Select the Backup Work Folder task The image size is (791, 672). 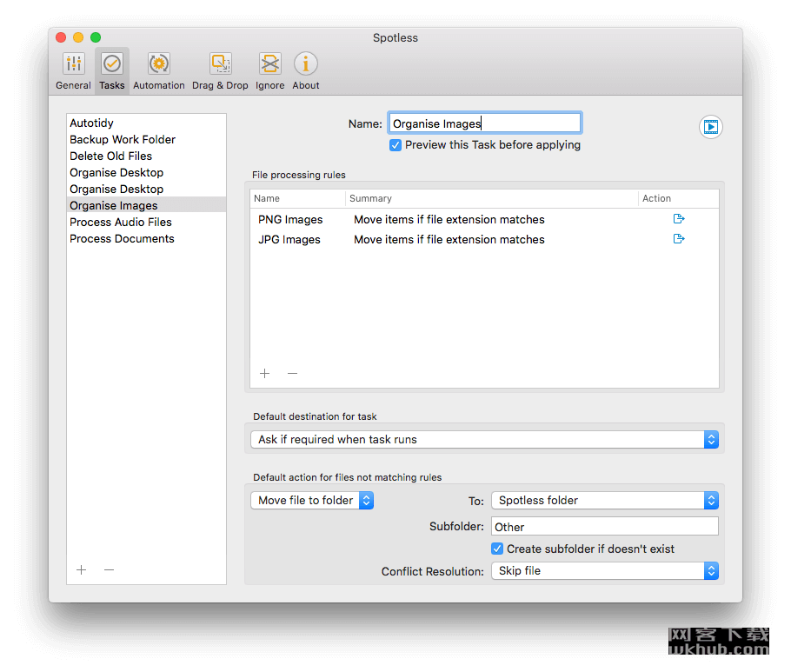(x=146, y=140)
